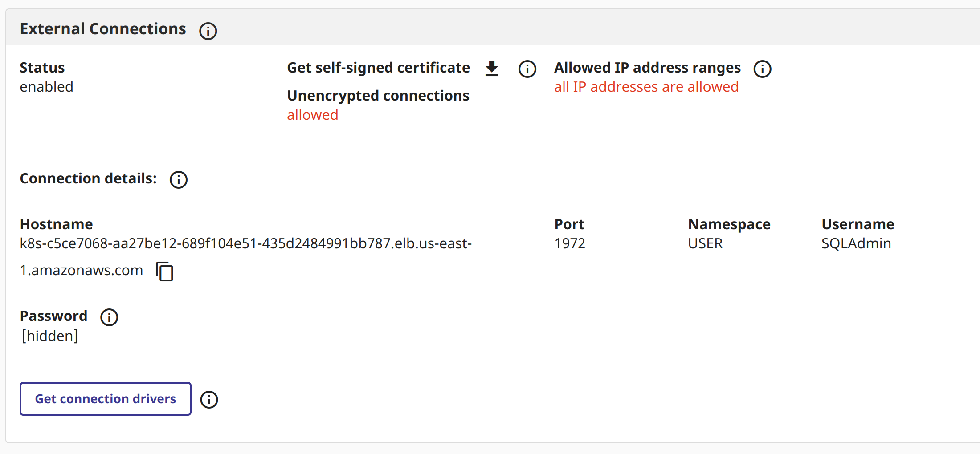Download the self-signed certificate
The image size is (980, 454).
[x=492, y=69]
